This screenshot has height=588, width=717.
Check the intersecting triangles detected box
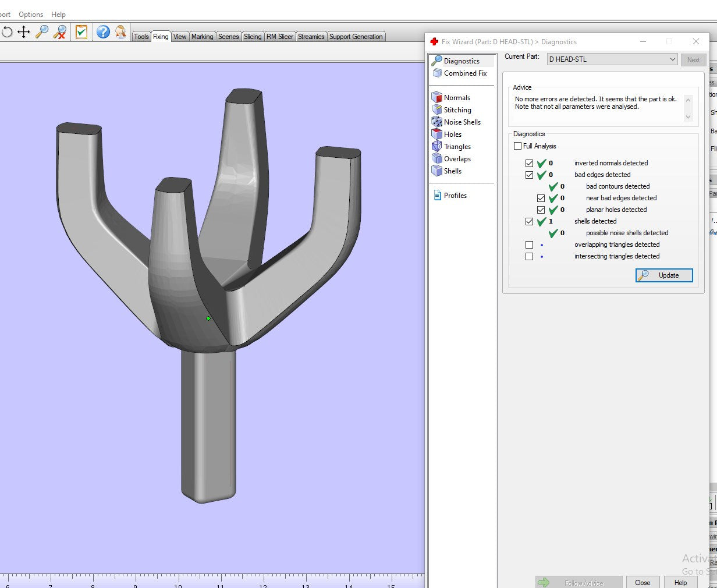coord(529,256)
